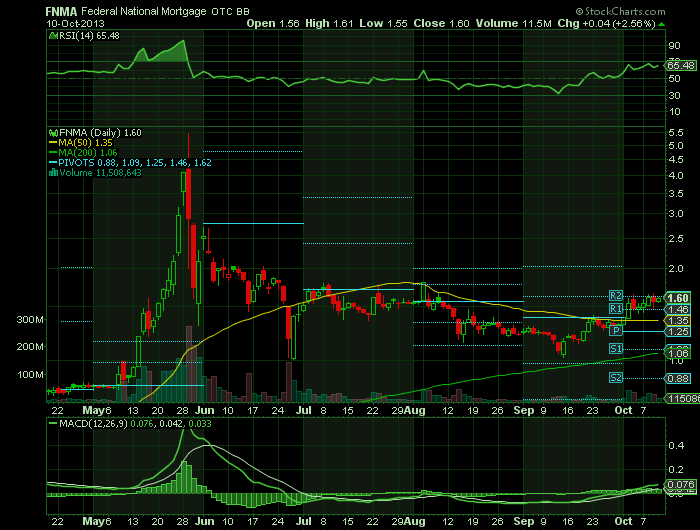Screen dimensions: 700x530
Task: Click the Federal National Mortgage company name
Action: (x=144, y=12)
